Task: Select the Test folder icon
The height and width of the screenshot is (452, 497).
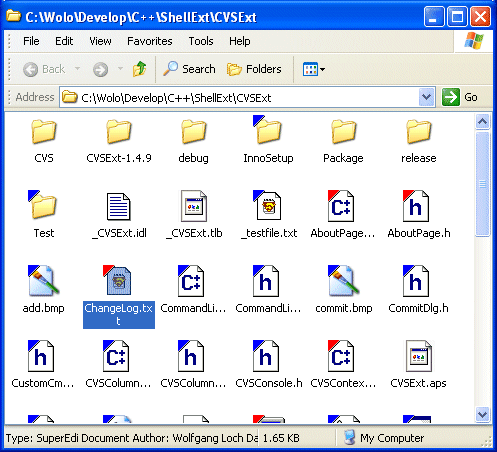Action: click(x=43, y=205)
